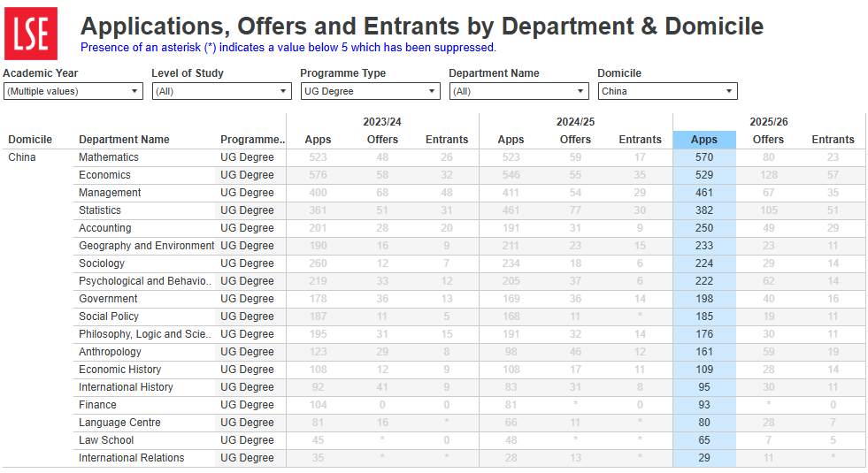Click the 2025/26 Entrants column header
Screen dimensions: 868x473
pos(833,140)
